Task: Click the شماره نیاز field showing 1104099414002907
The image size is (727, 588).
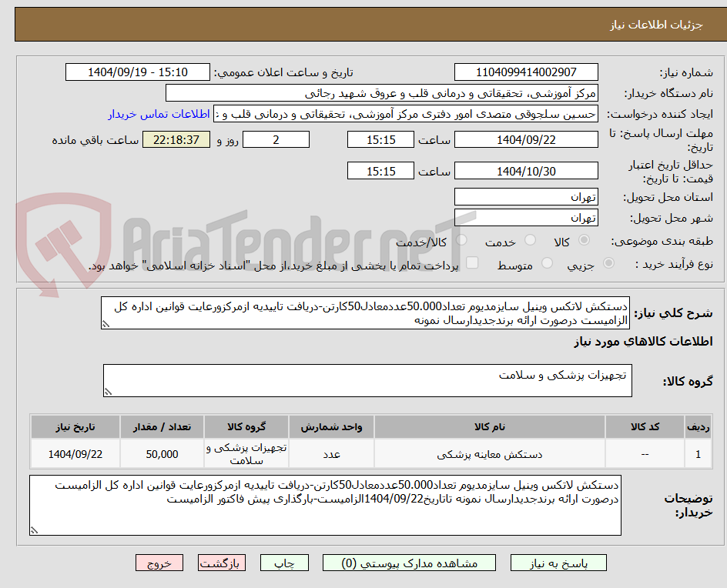Action: click(526, 71)
